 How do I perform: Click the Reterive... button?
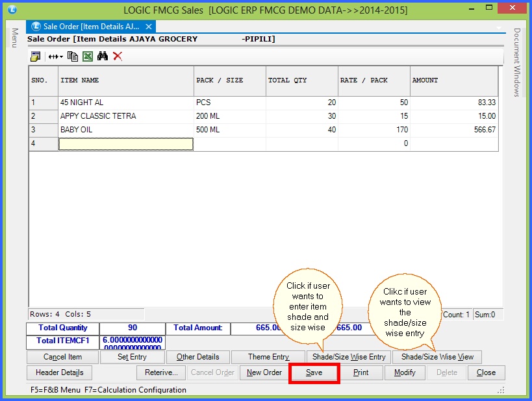pos(161,372)
